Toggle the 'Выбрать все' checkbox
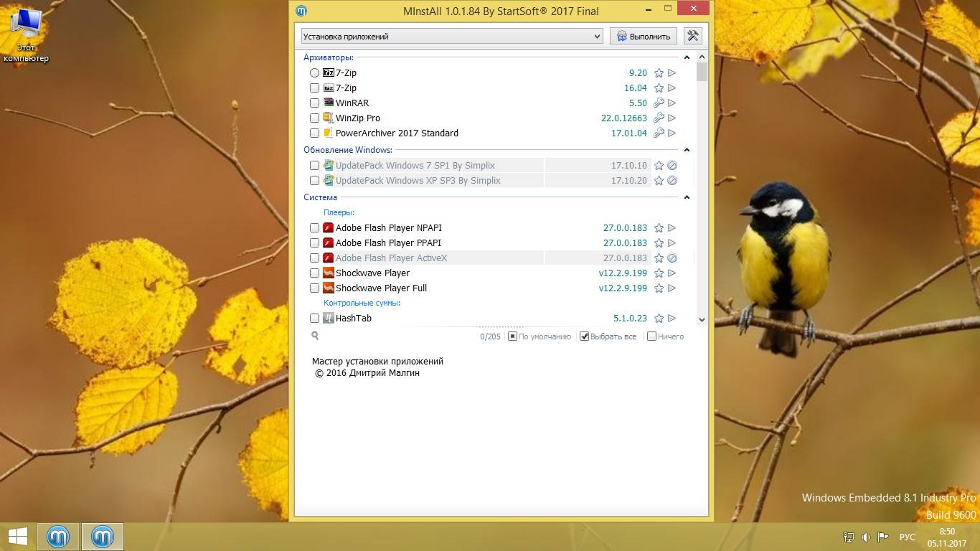Viewport: 980px width, 551px height. pos(585,336)
